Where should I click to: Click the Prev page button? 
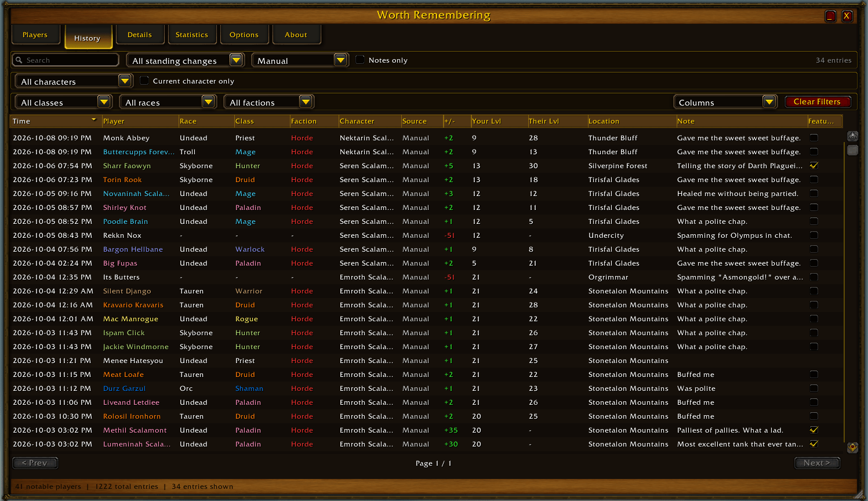point(35,463)
